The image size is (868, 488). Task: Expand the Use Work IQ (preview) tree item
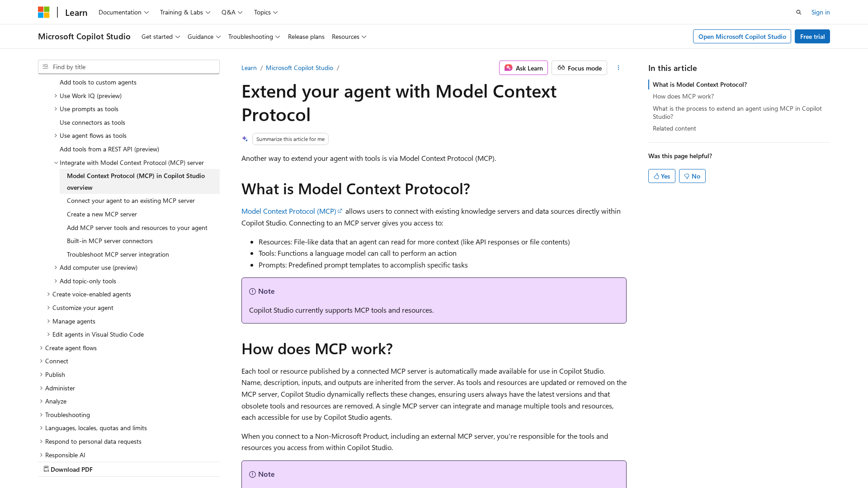pyautogui.click(x=56, y=96)
